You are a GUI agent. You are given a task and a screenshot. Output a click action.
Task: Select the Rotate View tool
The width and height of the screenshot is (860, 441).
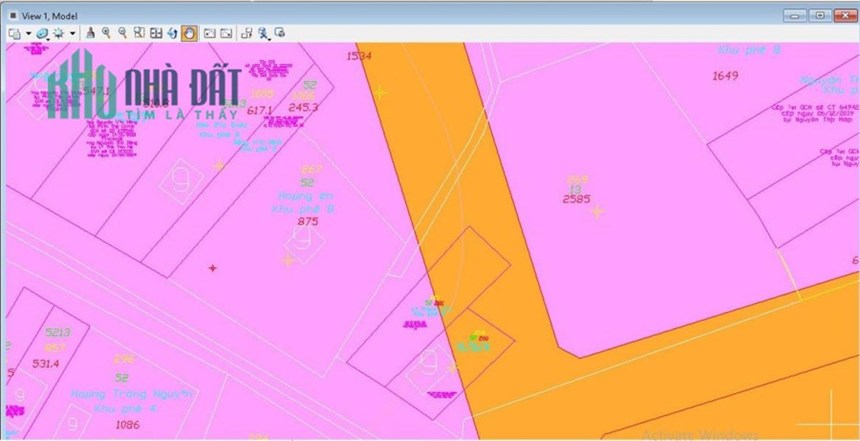point(172,33)
